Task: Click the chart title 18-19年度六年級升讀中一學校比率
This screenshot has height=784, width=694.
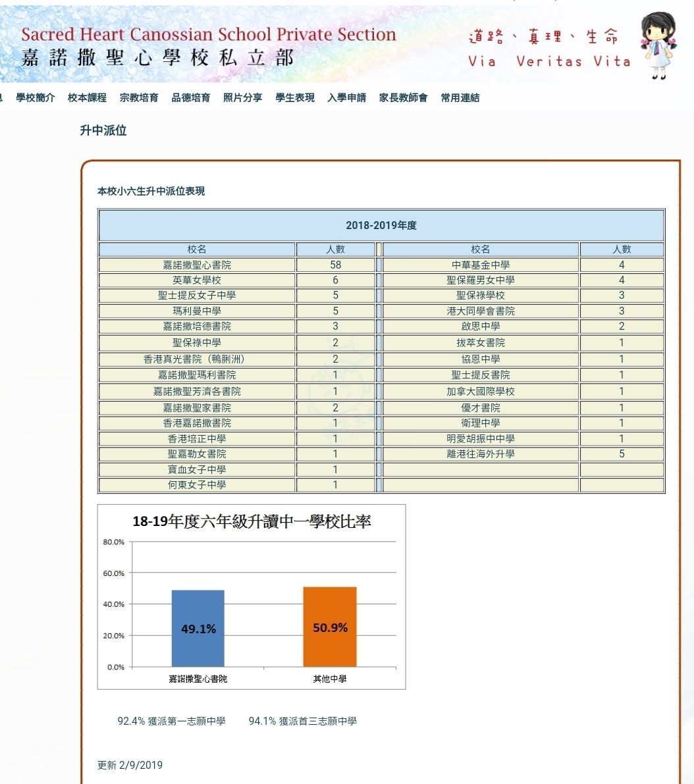Action: pos(252,521)
